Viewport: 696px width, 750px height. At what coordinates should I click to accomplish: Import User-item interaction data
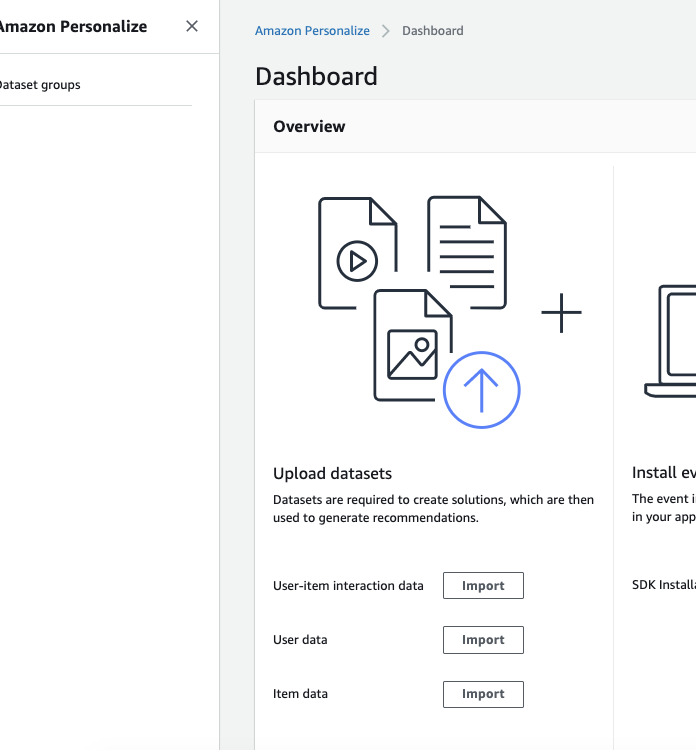483,586
